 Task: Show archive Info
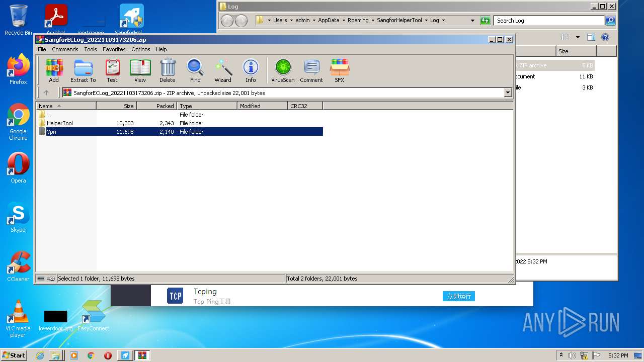pos(251,70)
